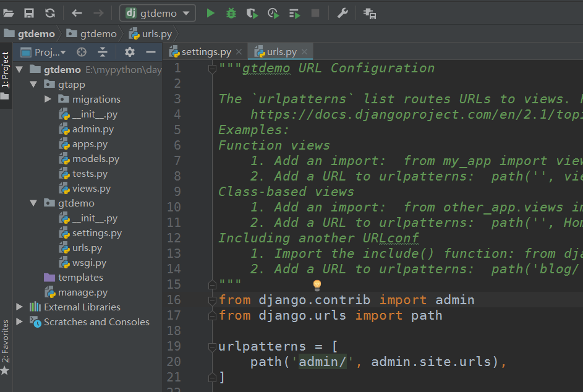The image size is (583, 392).
Task: Select manage.py in the project tree
Action: 82,292
